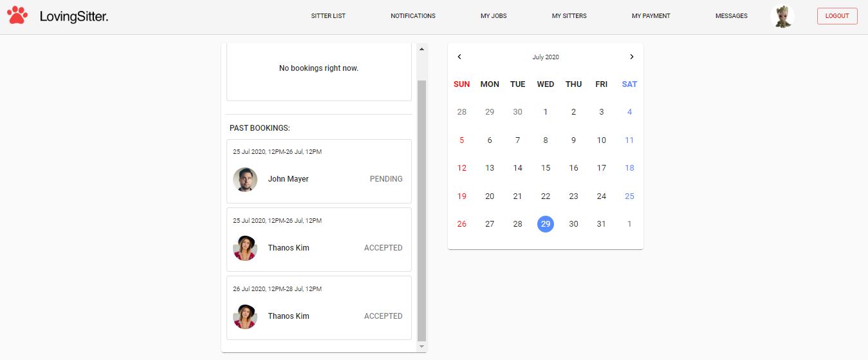This screenshot has width=868, height=360.
Task: Open My Sitters page
Action: 569,16
